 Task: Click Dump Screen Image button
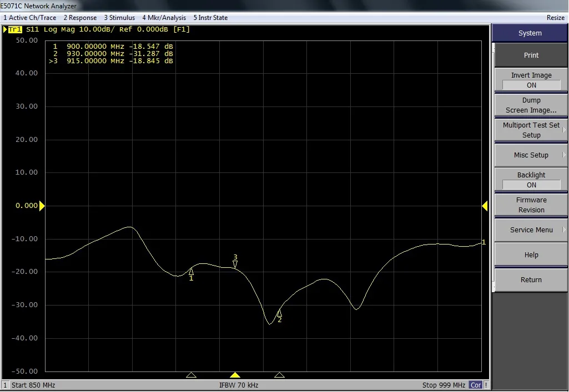(531, 105)
